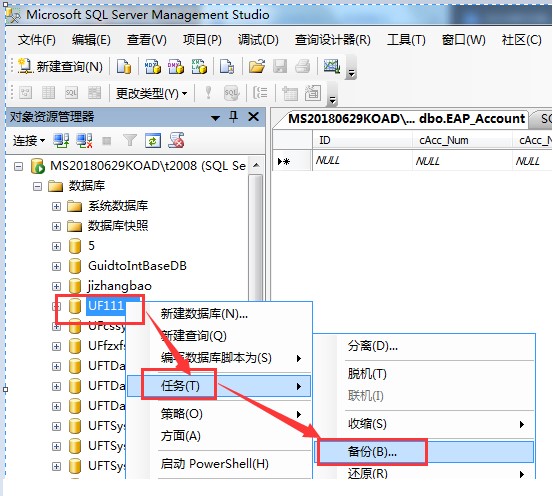This screenshot has height=496, width=553.
Task: Choose Detach (分离) in Tasks submenu
Action: pos(373,346)
